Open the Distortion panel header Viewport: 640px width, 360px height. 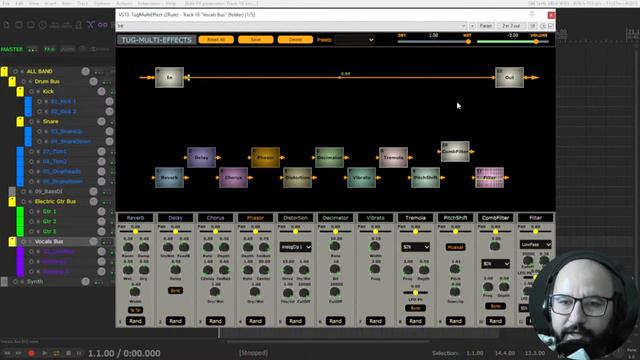click(296, 218)
